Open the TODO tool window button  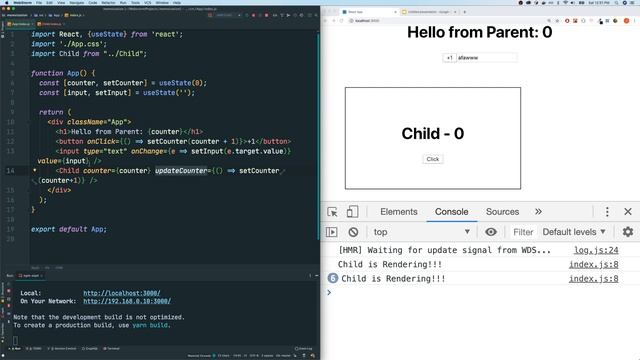(x=34, y=349)
